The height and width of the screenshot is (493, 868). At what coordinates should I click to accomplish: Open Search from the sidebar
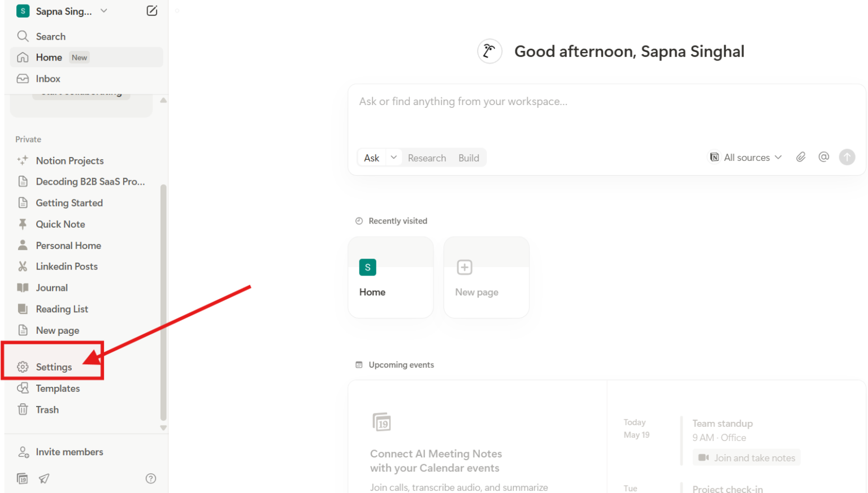point(50,36)
